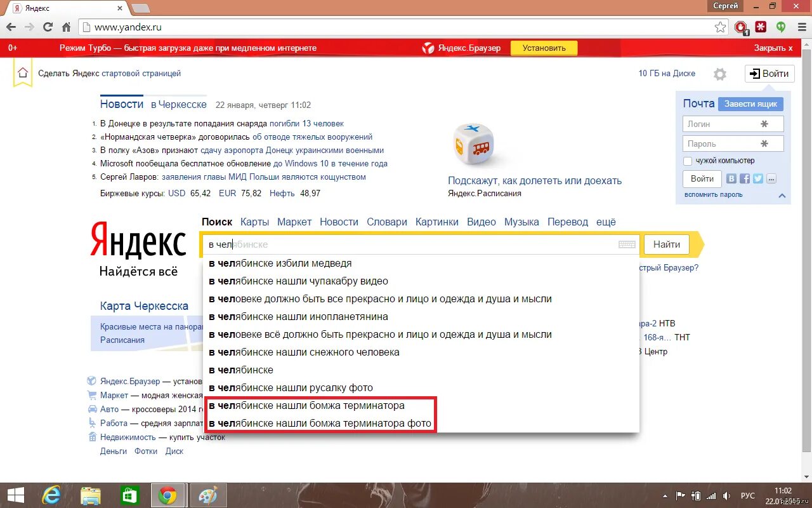Click the Найти search button
Image resolution: width=812 pixels, height=508 pixels.
click(x=667, y=244)
